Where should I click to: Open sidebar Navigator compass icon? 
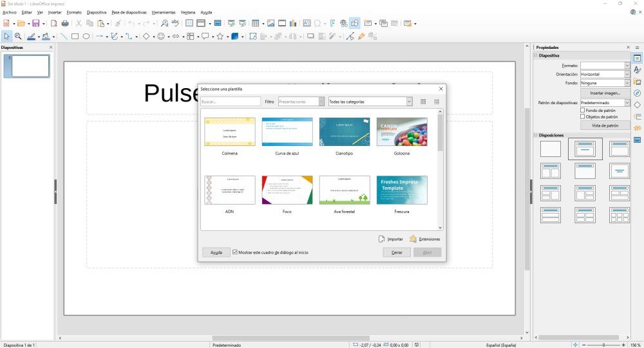[637, 93]
